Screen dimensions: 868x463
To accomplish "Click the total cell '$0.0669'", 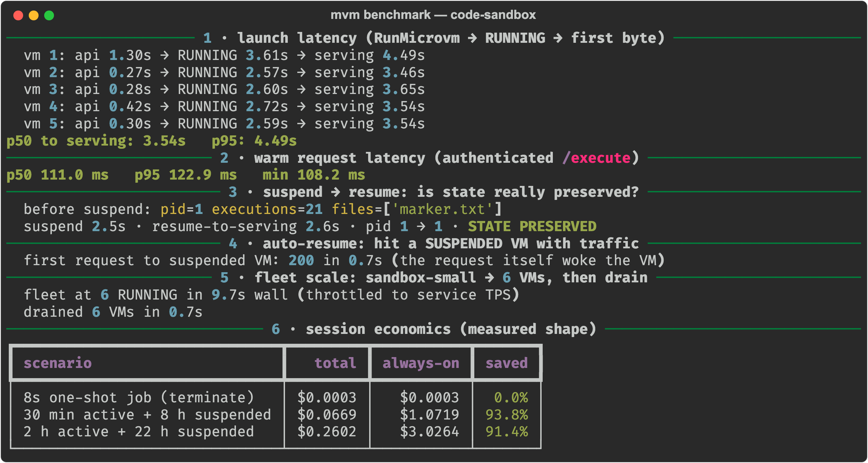I will pos(327,415).
